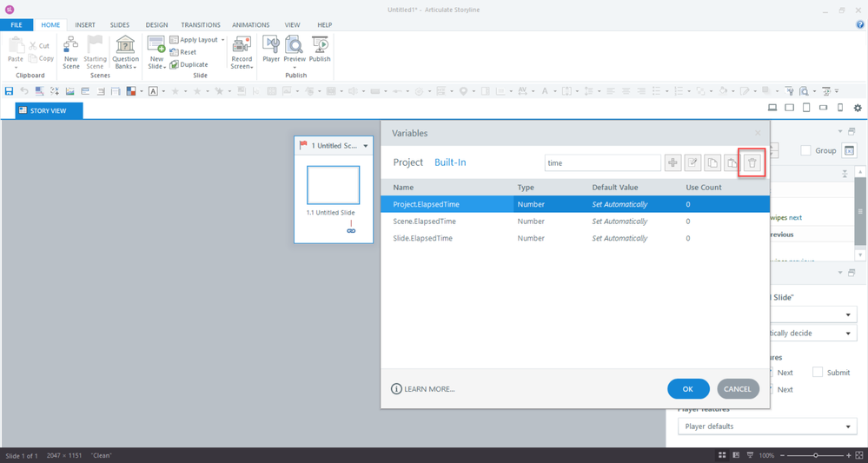Toggle the Group checkbox

(x=805, y=150)
